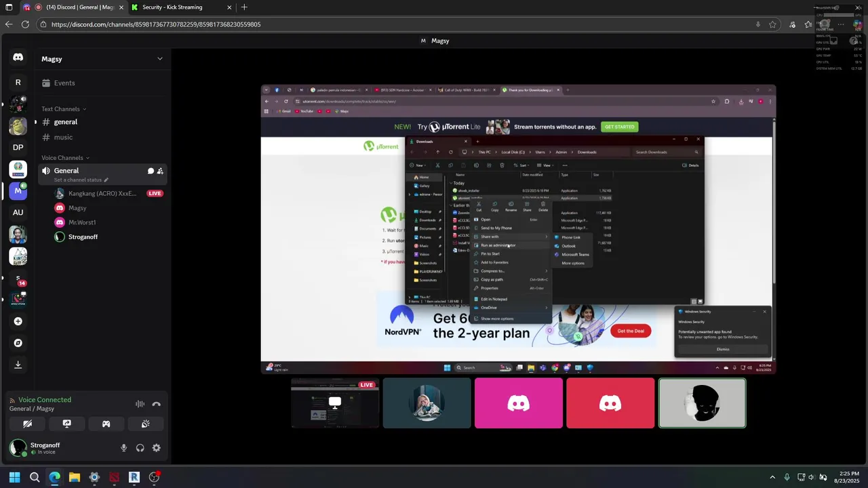Disconnect from voice call

coord(157,404)
